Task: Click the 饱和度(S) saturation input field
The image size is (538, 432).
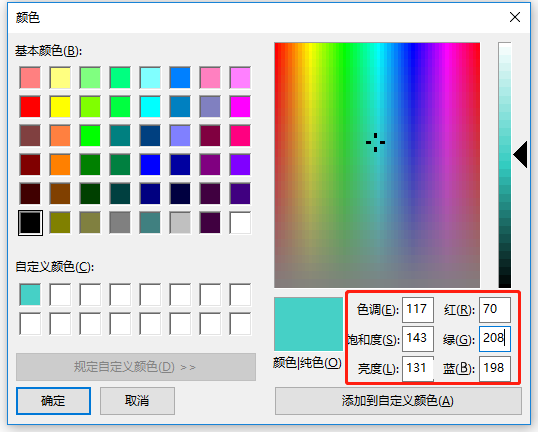Action: pos(418,339)
